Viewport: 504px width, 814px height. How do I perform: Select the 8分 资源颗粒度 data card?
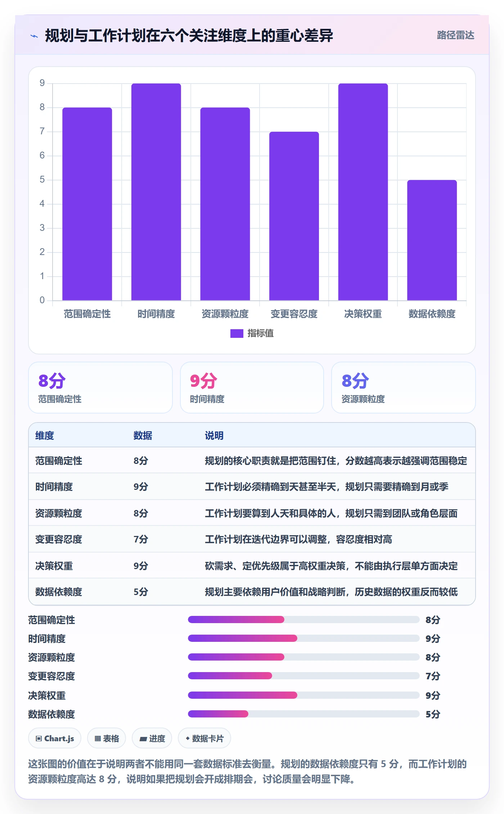[x=404, y=388]
